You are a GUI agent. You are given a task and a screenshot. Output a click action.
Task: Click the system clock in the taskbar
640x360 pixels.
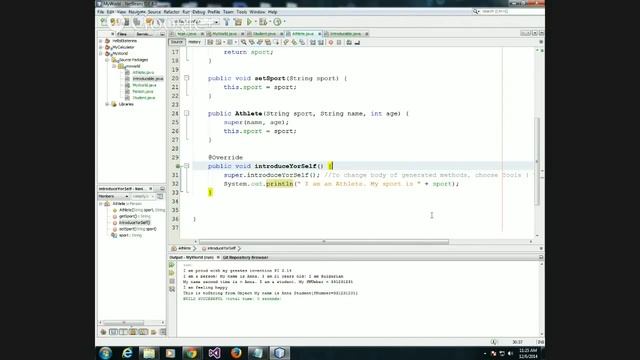pyautogui.click(x=528, y=353)
